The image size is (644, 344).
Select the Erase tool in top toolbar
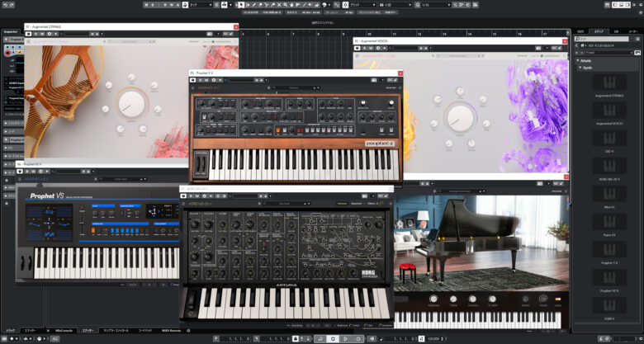(x=260, y=5)
